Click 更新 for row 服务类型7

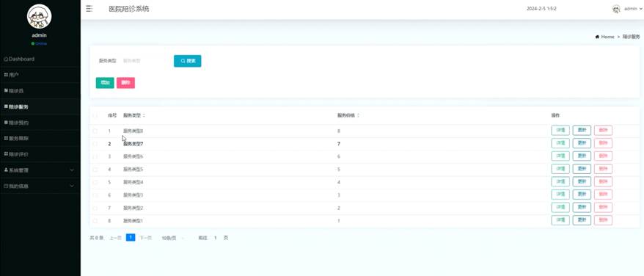[582, 143]
